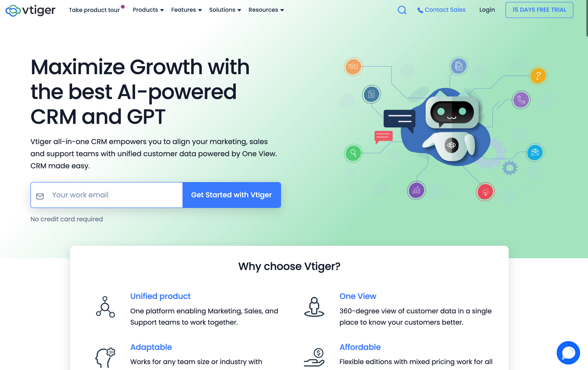Viewport: 588px width, 370px height.
Task: Click Get Started with Vtiger button
Action: (231, 194)
